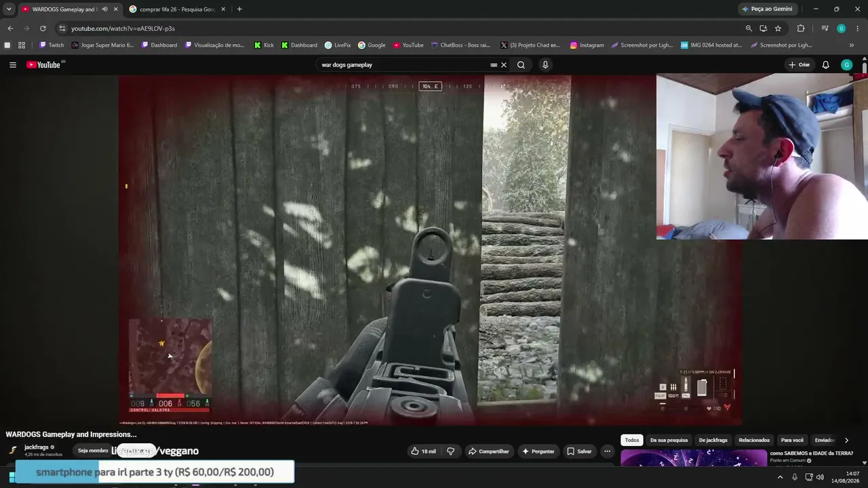The width and height of the screenshot is (868, 488).
Task: Close the WARDOGS Gameplay tab
Action: pyautogui.click(x=116, y=9)
